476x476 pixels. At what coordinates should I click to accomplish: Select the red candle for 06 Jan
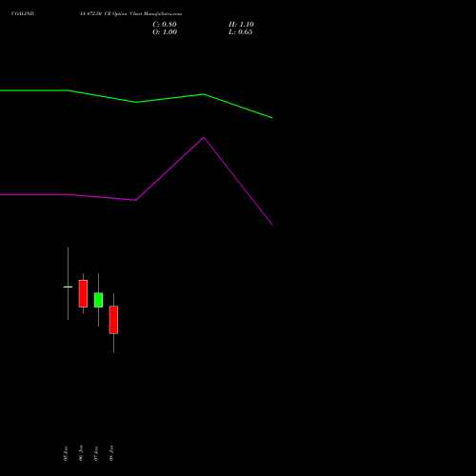point(83,293)
